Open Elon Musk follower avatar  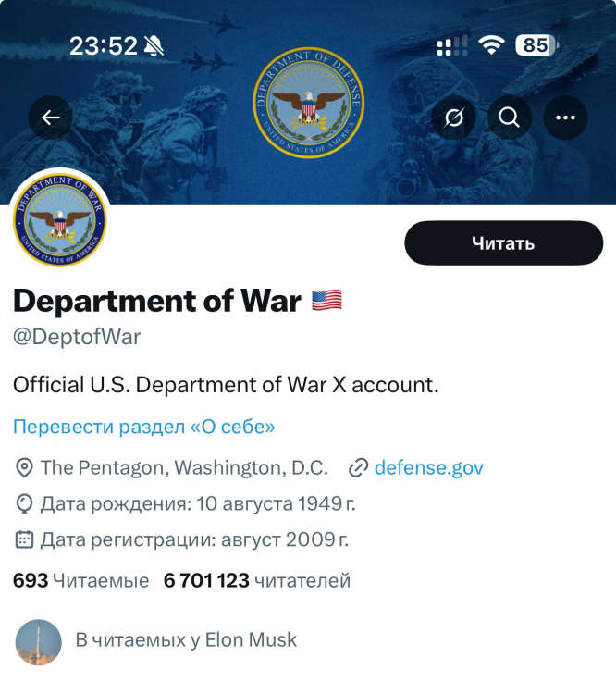pos(39,642)
